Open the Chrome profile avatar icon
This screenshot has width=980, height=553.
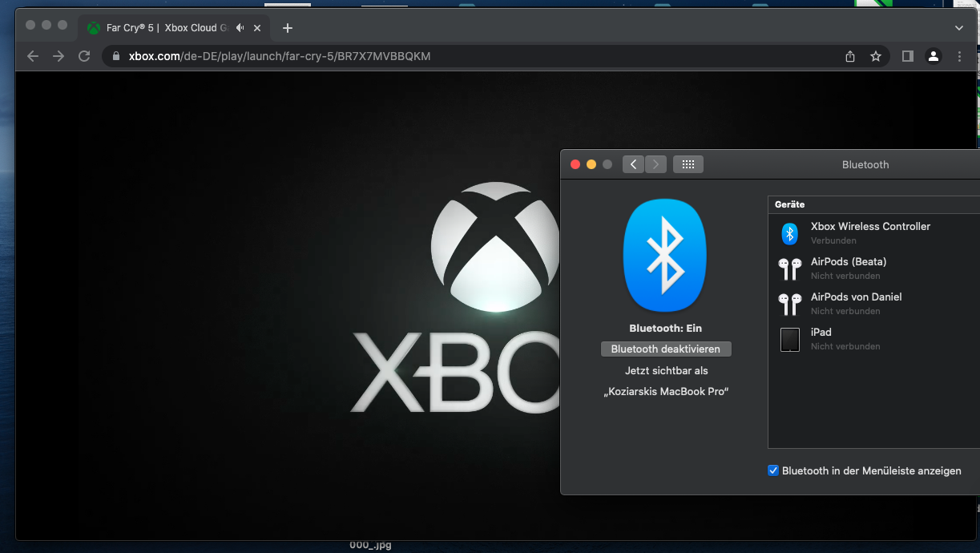coord(934,56)
